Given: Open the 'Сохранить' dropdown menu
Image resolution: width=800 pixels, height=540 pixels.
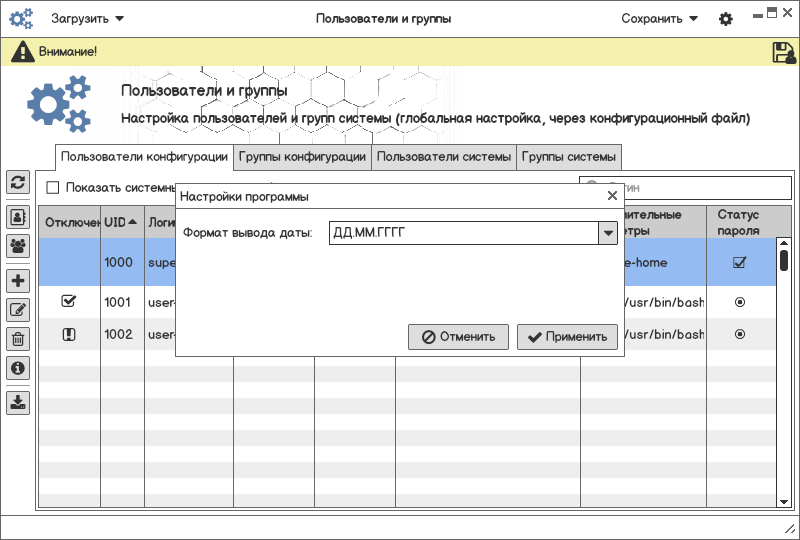Looking at the screenshot, I should (659, 18).
